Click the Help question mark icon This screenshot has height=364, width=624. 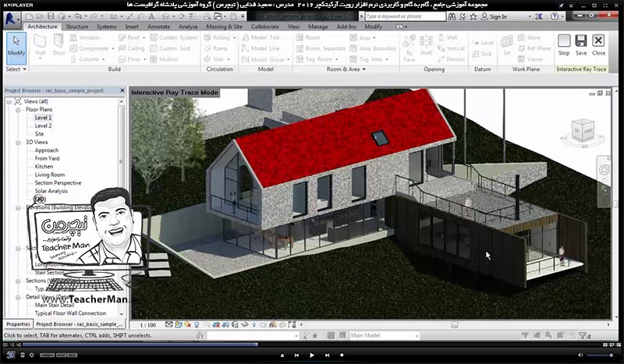555,16
